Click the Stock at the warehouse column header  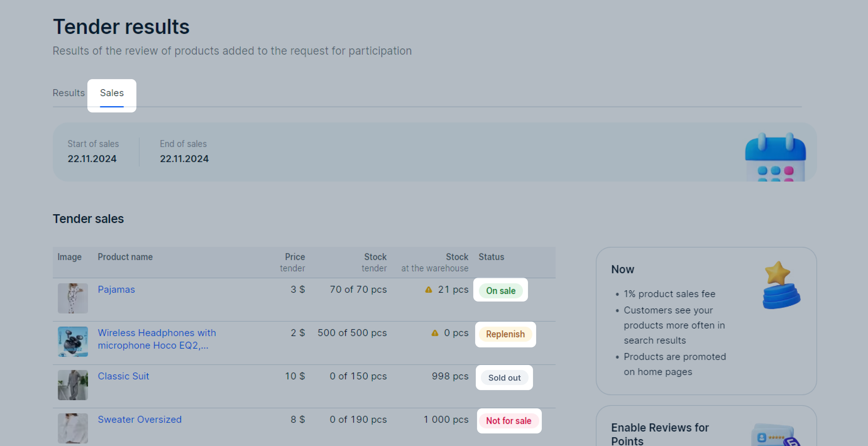(435, 262)
